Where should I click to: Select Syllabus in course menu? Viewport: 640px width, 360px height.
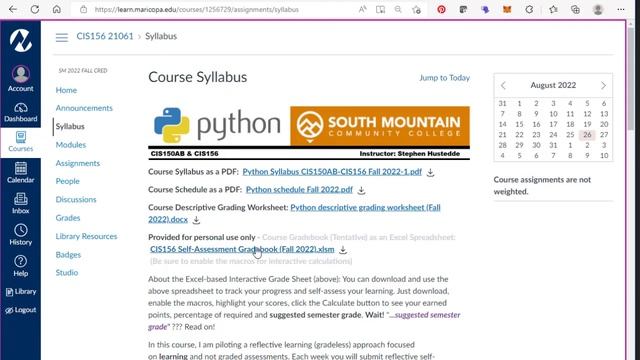70,126
